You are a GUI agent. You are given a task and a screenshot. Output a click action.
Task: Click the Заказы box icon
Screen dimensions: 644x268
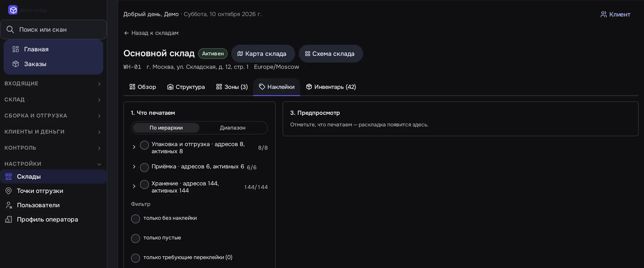tap(16, 64)
